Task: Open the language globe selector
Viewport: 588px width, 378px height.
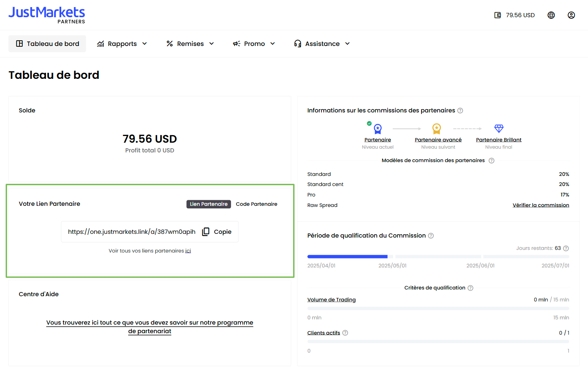Action: tap(551, 15)
